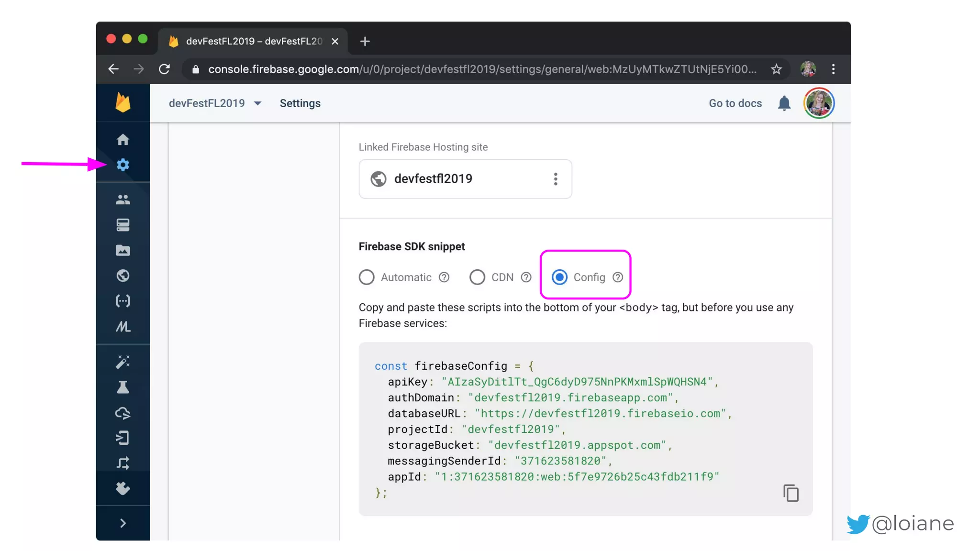Click the browser address bar URL
980x551 pixels.
[x=479, y=69]
